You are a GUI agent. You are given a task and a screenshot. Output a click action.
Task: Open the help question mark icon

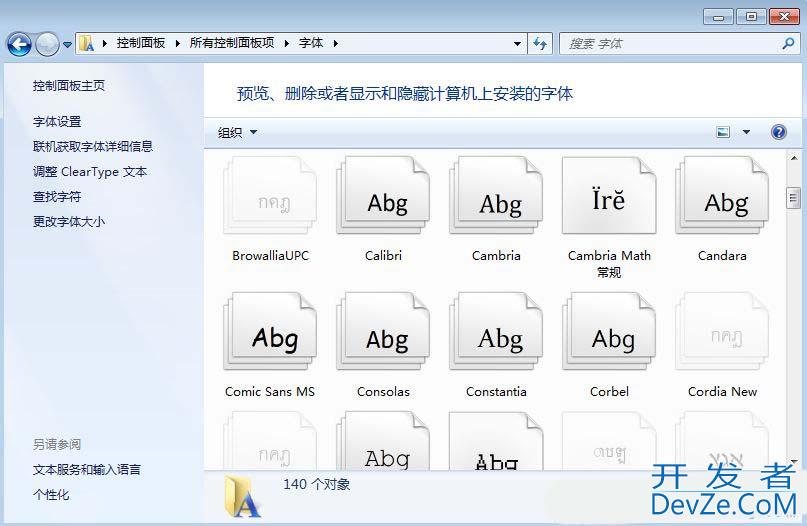[x=779, y=132]
